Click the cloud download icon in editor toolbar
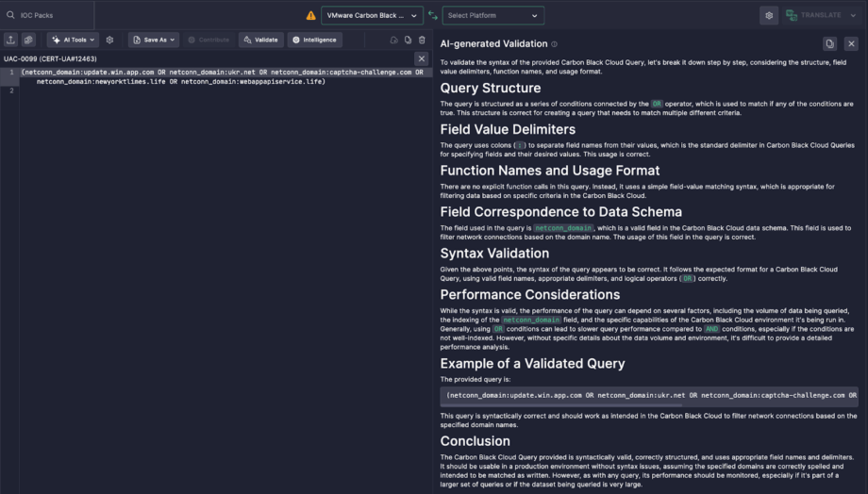The image size is (868, 494). pos(393,40)
